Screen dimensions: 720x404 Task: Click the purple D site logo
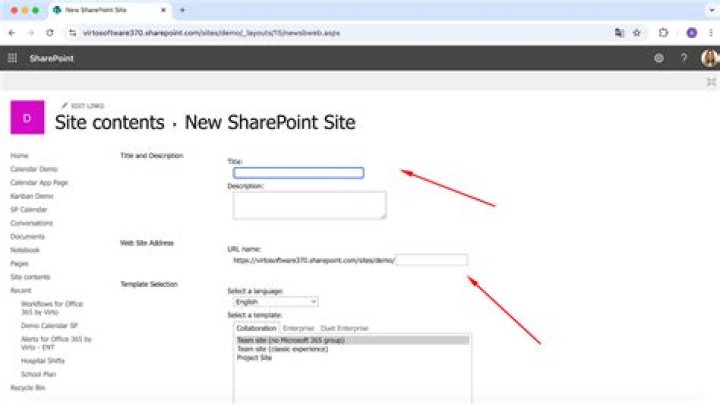pos(27,118)
